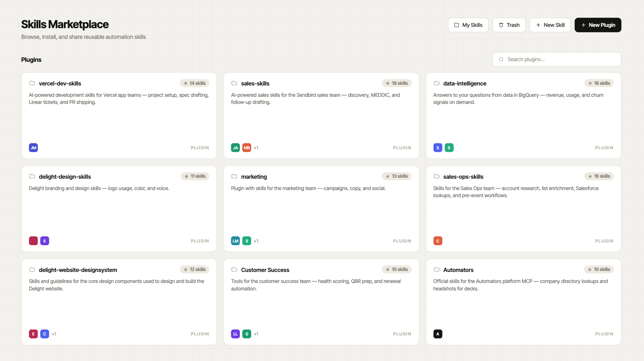Click the JA avatar on sales-skills

pyautogui.click(x=235, y=148)
